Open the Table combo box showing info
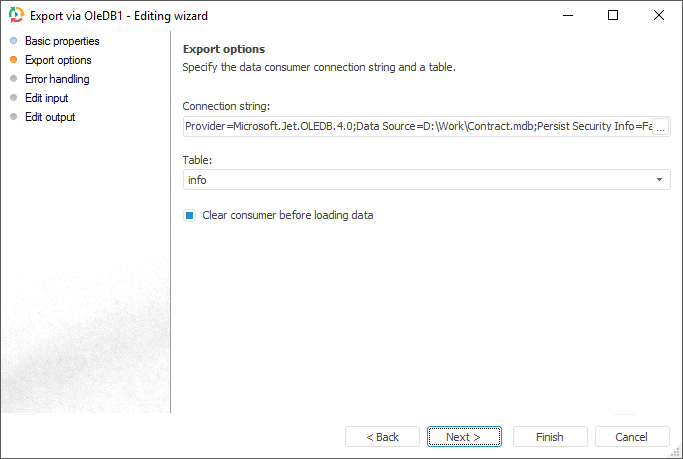 click(x=420, y=180)
